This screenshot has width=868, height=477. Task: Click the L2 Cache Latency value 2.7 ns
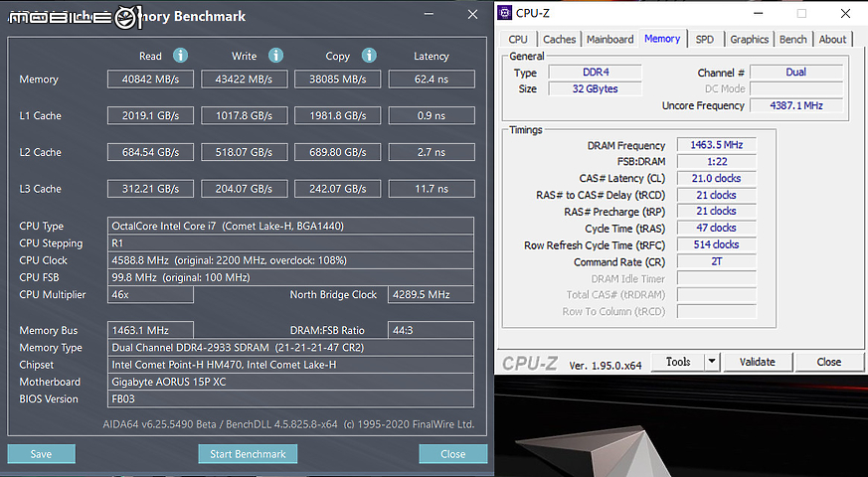pos(432,152)
